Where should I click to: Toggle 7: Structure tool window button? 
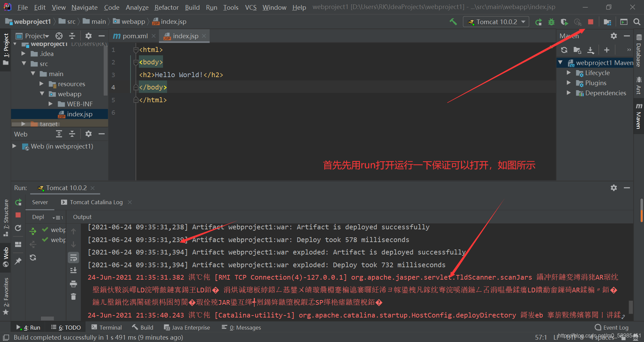coord(6,218)
